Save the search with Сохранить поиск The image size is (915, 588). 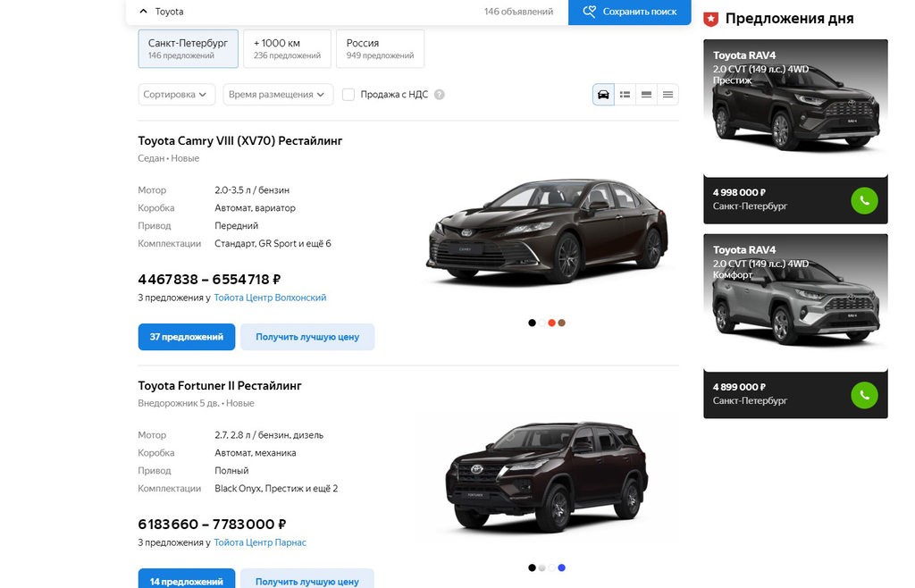point(630,12)
